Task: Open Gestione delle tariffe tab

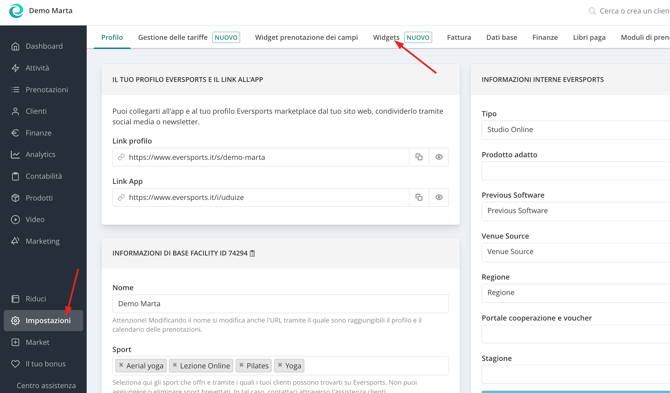Action: (x=173, y=38)
